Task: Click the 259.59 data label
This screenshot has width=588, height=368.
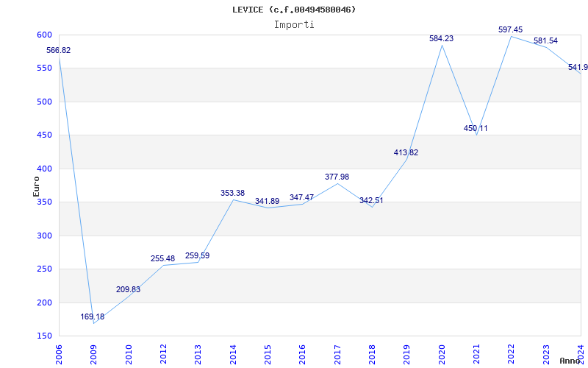Action: (x=197, y=255)
